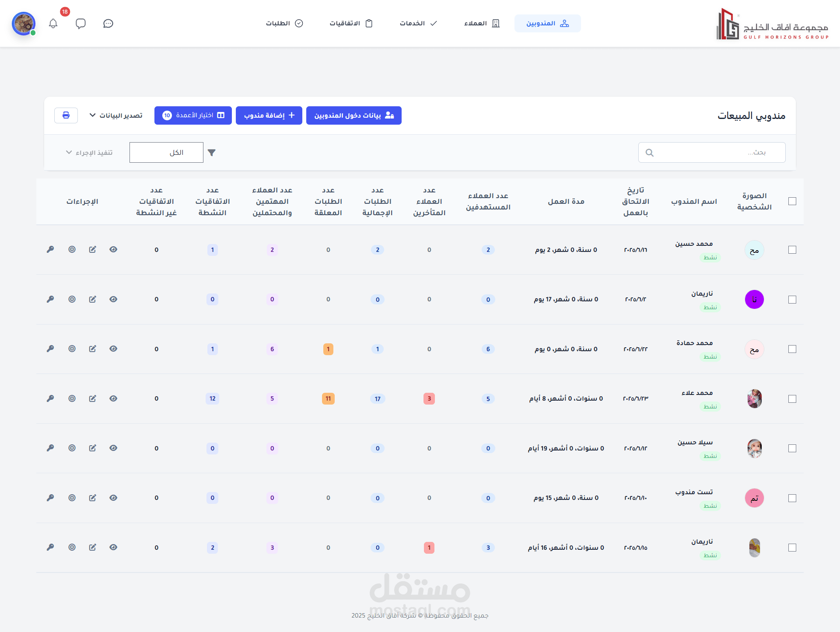Click the orange pending requests badge 11
This screenshot has height=632, width=840.
pyautogui.click(x=328, y=398)
